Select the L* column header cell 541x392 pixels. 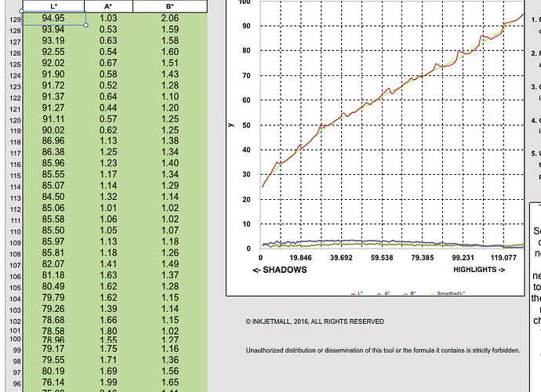53,6
